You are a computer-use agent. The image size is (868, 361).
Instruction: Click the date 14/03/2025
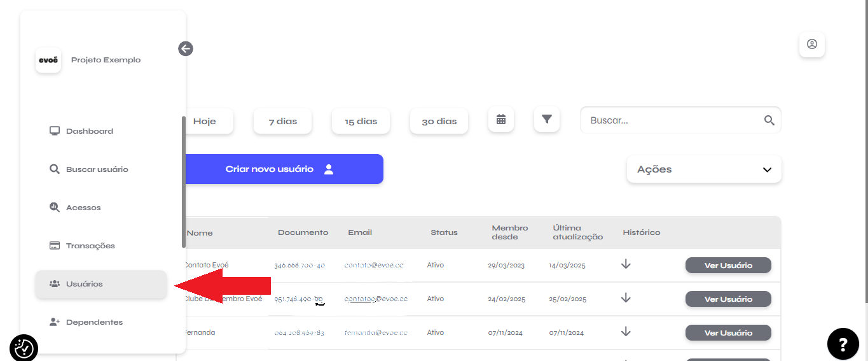[x=567, y=265]
